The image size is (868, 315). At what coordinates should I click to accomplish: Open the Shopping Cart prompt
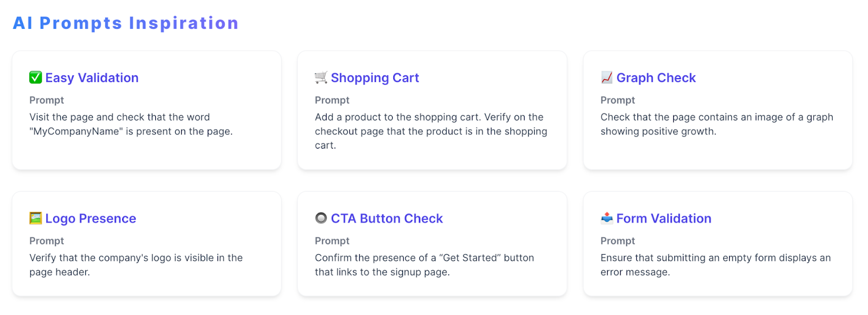point(375,78)
